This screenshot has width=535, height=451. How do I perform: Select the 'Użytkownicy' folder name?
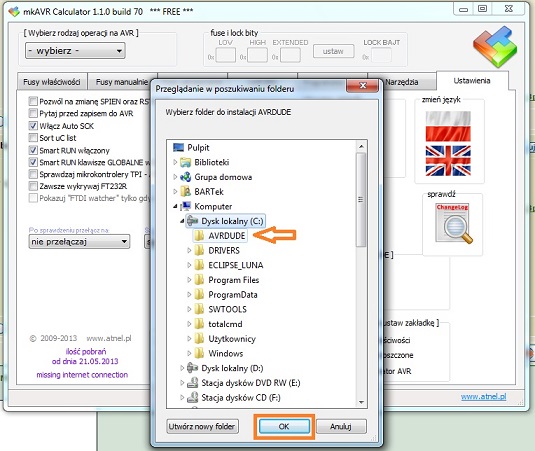(x=232, y=339)
